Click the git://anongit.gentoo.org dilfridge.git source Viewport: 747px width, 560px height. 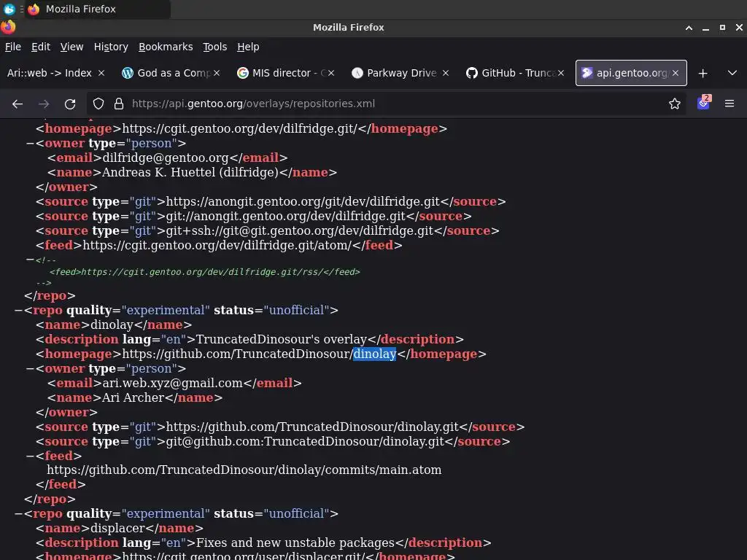click(x=286, y=216)
